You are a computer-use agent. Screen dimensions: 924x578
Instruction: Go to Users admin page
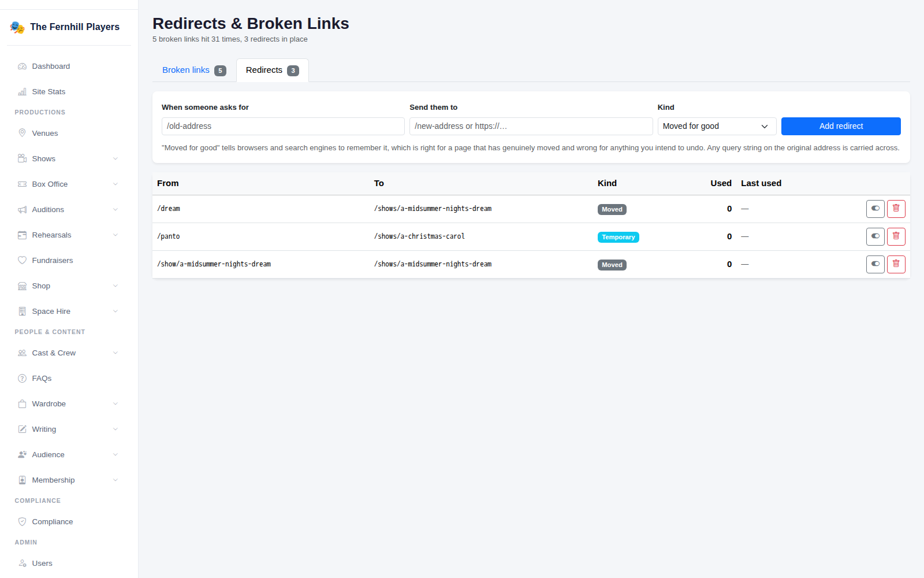click(69, 564)
